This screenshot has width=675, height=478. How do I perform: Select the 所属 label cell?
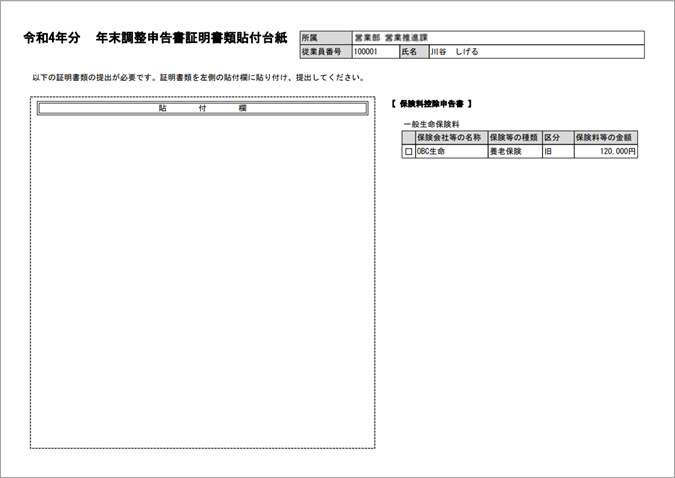tap(326, 38)
